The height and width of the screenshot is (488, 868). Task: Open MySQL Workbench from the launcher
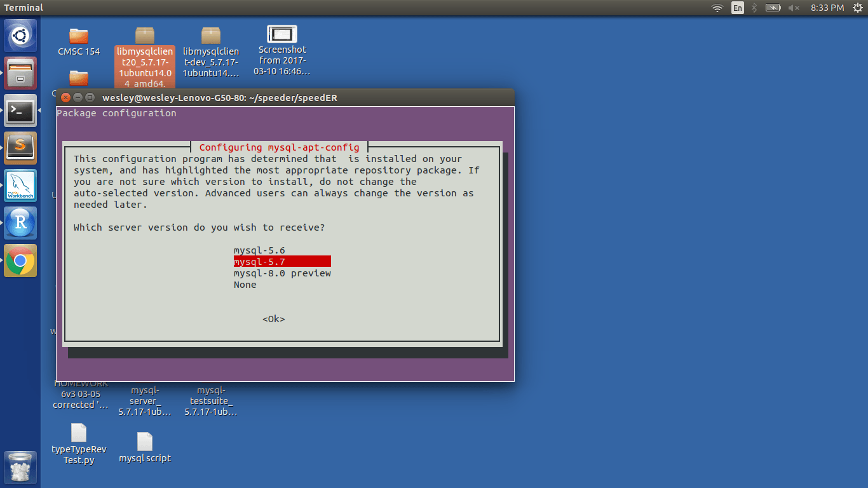(x=20, y=186)
